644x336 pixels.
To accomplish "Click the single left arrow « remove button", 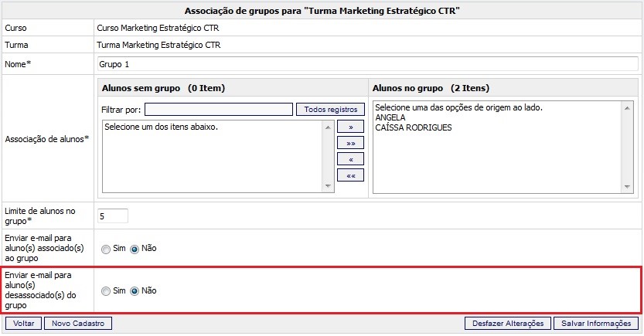I will pos(351,159).
